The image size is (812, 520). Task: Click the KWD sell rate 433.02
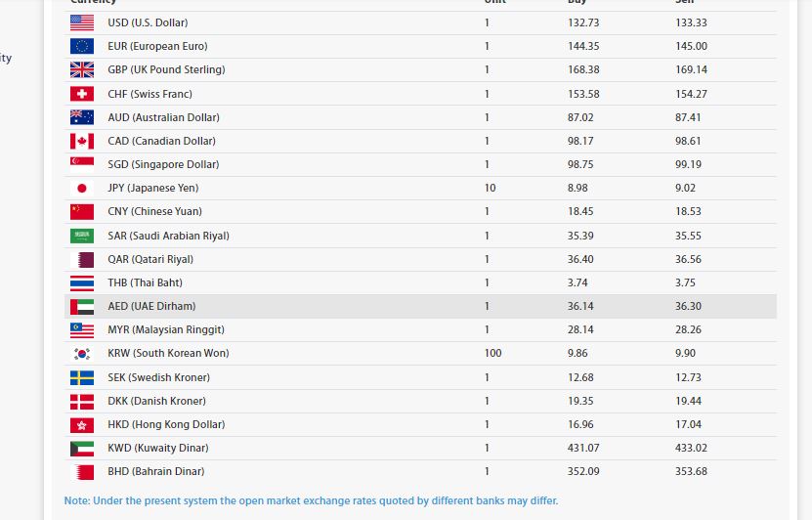(691, 448)
